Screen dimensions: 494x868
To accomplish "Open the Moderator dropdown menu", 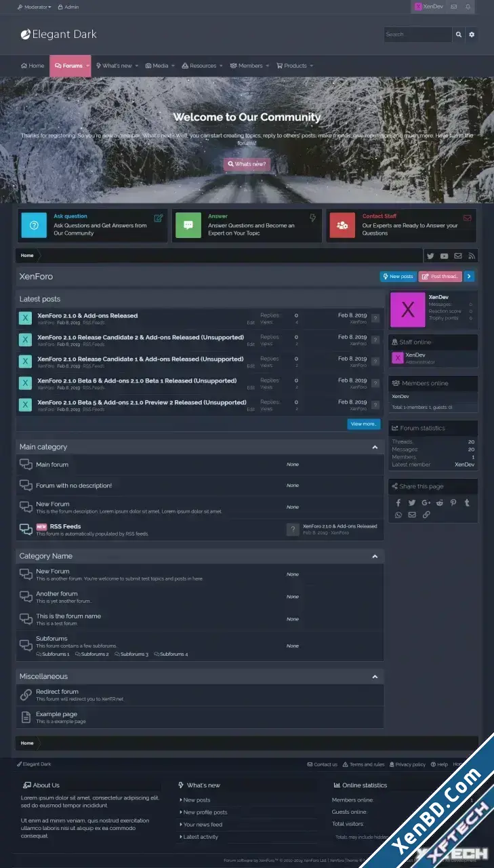I will tap(35, 7).
